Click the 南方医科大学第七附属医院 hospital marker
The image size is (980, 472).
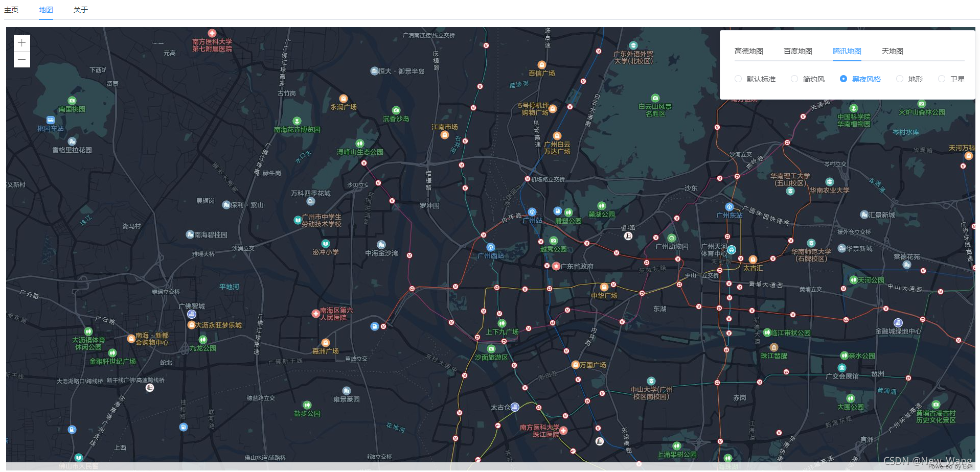[212, 33]
